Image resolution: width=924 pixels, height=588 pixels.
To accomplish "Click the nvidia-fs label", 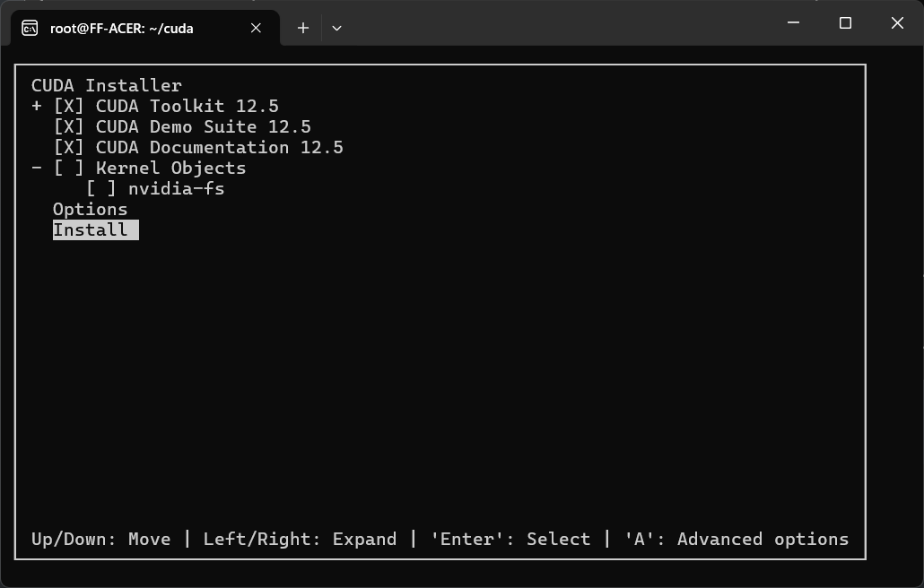I will (176, 188).
